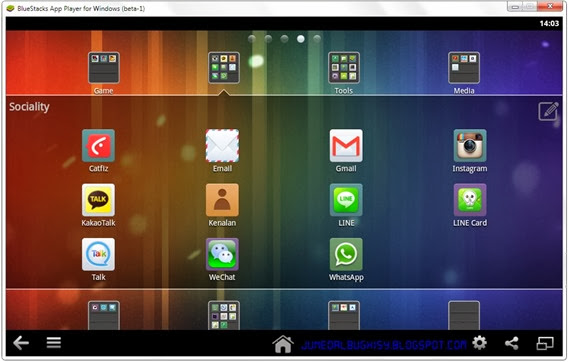Open the empty bottom-row folder
Viewport: 569px width, 362px height.
[464, 315]
